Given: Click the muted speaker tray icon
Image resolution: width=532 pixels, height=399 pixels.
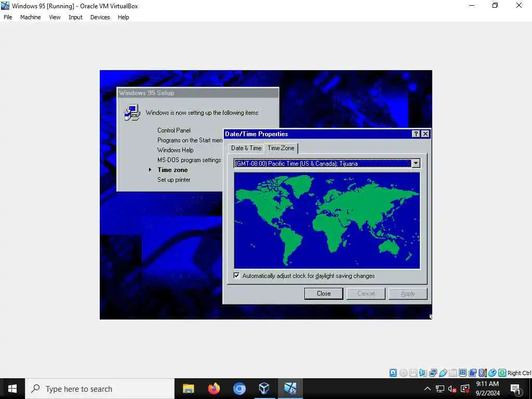Looking at the screenshot, I should pyautogui.click(x=453, y=389).
